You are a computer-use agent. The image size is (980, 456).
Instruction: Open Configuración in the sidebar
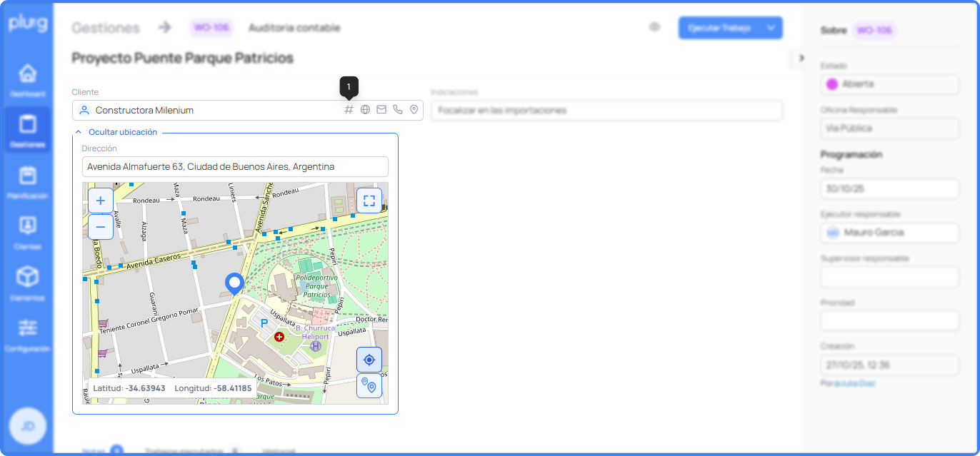tap(27, 335)
